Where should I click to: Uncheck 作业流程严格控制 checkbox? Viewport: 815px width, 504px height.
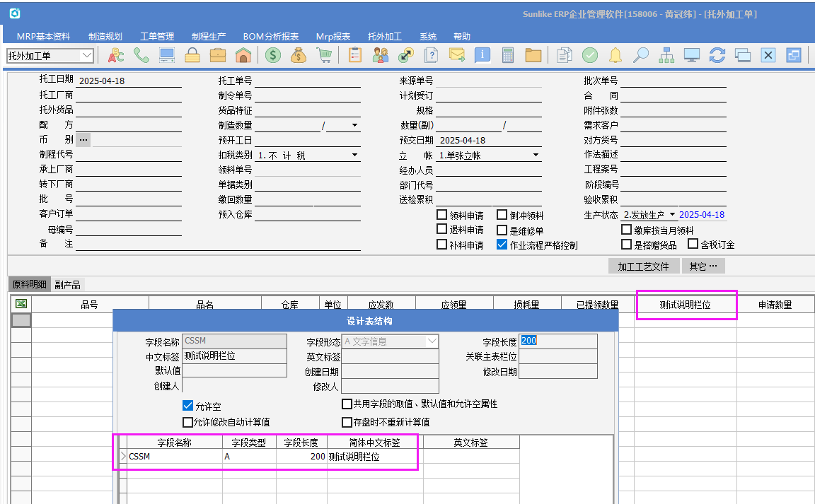tap(502, 245)
